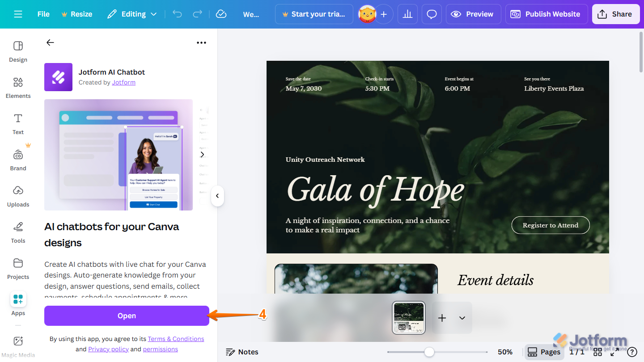Open the Tools panel in sidebar
This screenshot has width=644, height=362.
click(18, 232)
